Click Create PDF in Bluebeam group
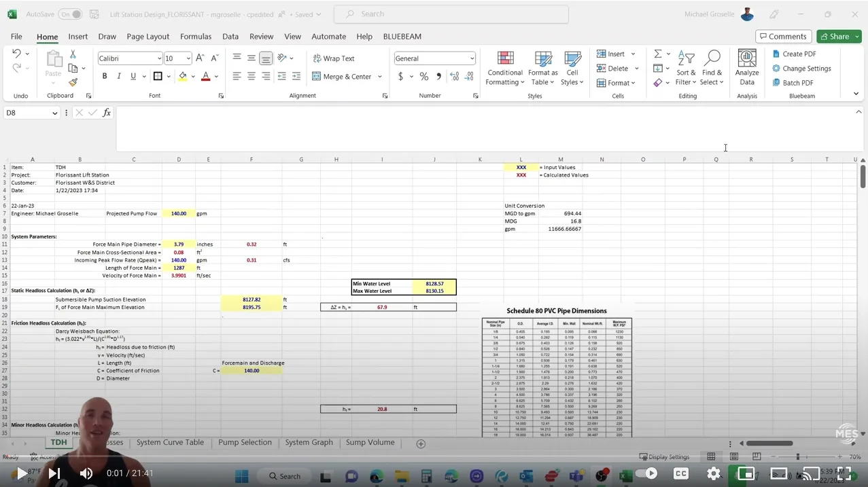Screen dimensions: 868x487 pyautogui.click(x=794, y=54)
